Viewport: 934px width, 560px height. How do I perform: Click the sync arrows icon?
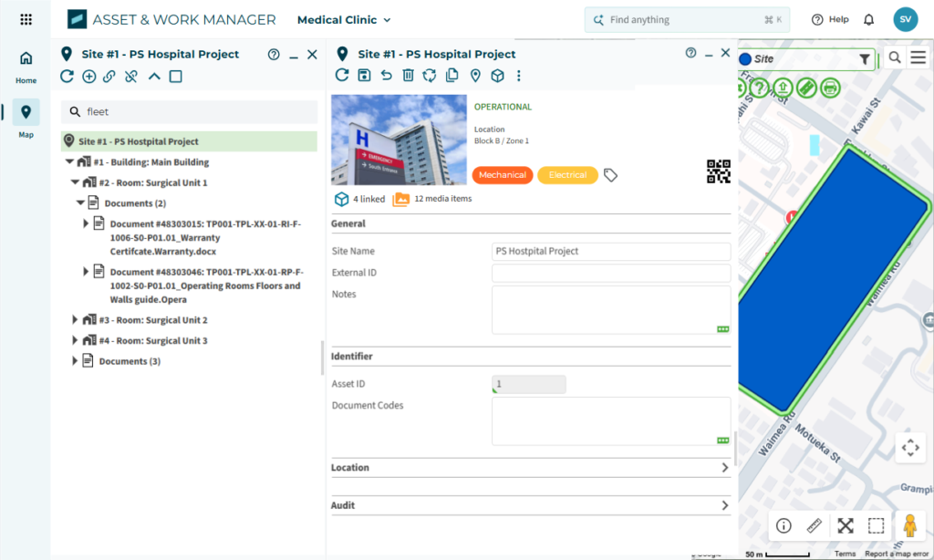pyautogui.click(x=430, y=75)
